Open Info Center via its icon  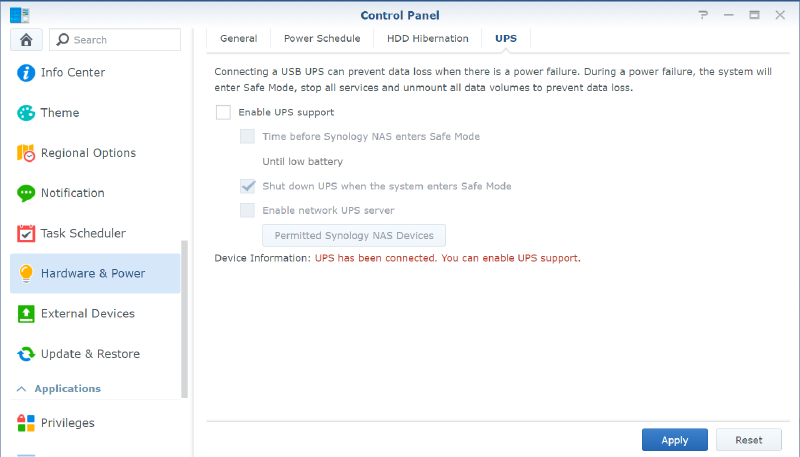click(25, 73)
